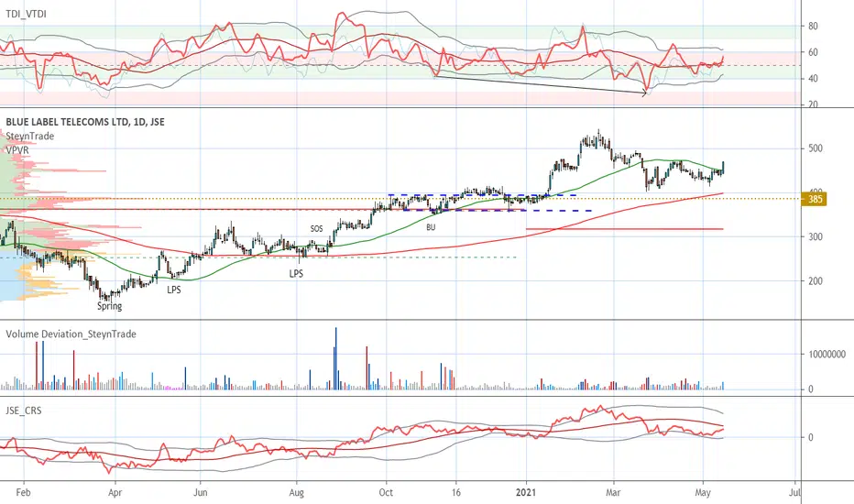Click the Jun date on time axis
The image size is (854, 504).
click(x=201, y=493)
